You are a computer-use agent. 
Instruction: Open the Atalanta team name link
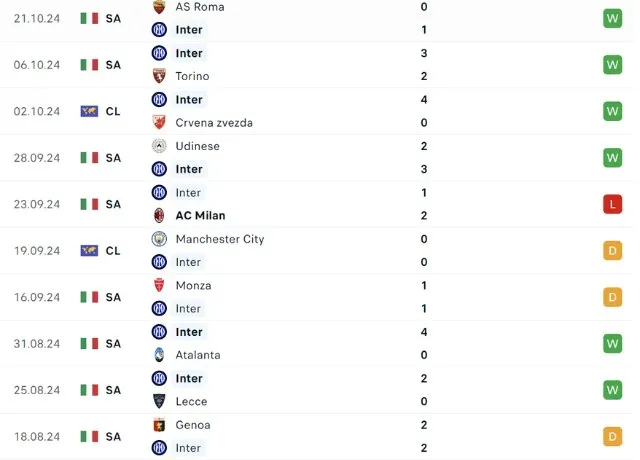coord(198,355)
